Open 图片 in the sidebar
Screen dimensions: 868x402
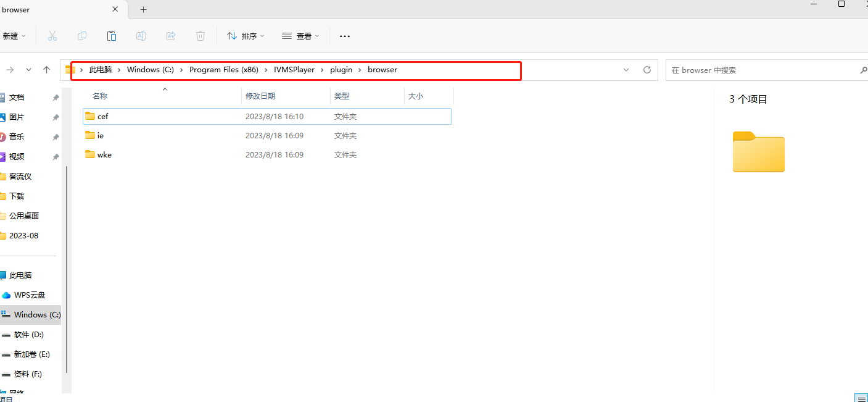click(17, 117)
